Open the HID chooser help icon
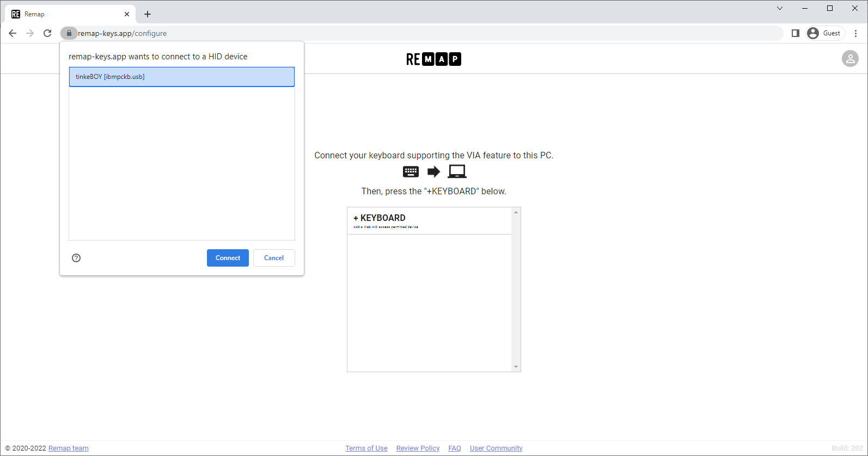The height and width of the screenshot is (456, 868). (76, 258)
